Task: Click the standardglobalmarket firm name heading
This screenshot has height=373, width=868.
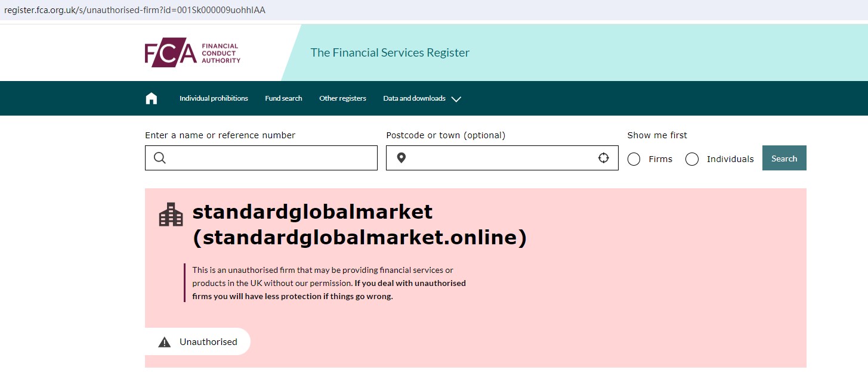Action: click(360, 224)
